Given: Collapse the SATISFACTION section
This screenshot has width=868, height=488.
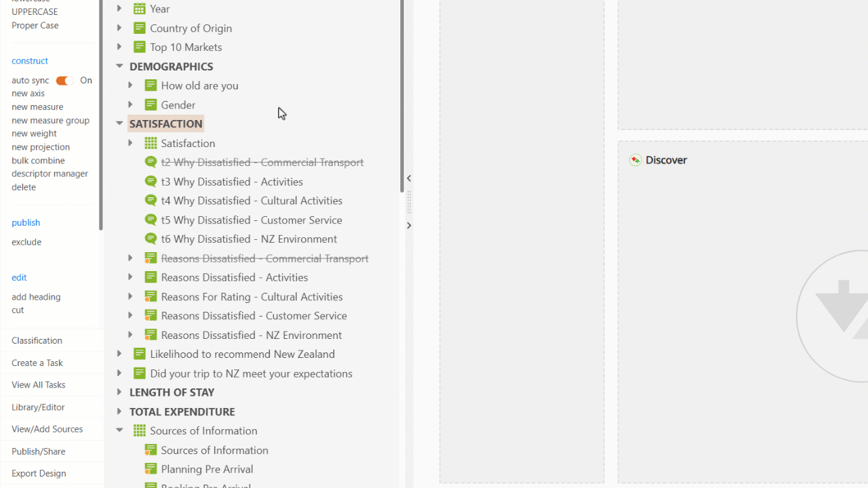Looking at the screenshot, I should coord(119,123).
